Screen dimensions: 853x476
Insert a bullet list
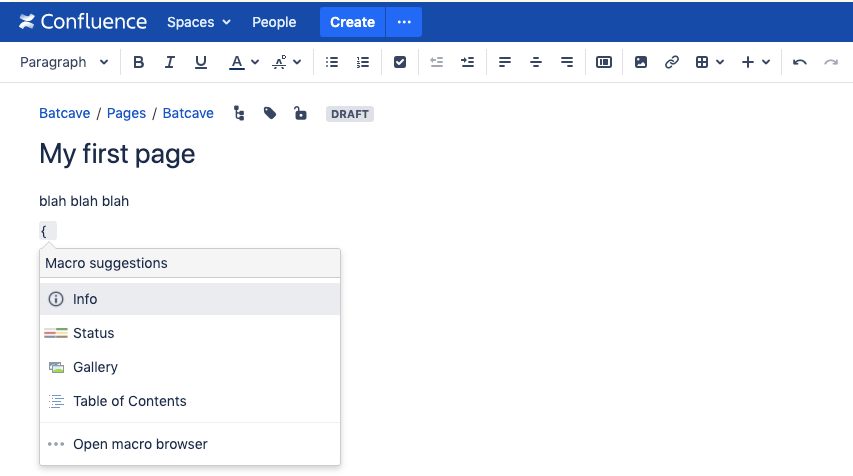[332, 62]
